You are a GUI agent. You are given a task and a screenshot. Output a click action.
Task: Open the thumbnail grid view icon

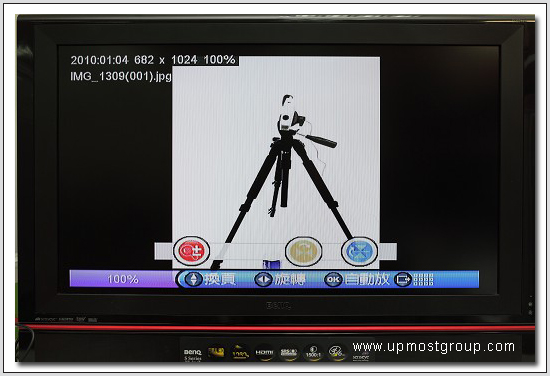pos(423,280)
